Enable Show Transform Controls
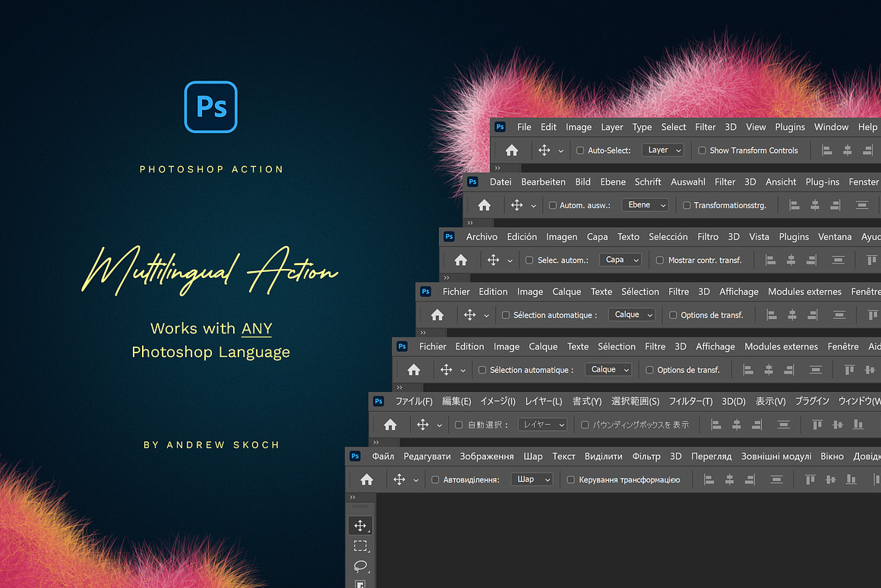Image resolution: width=881 pixels, height=588 pixels. [703, 150]
